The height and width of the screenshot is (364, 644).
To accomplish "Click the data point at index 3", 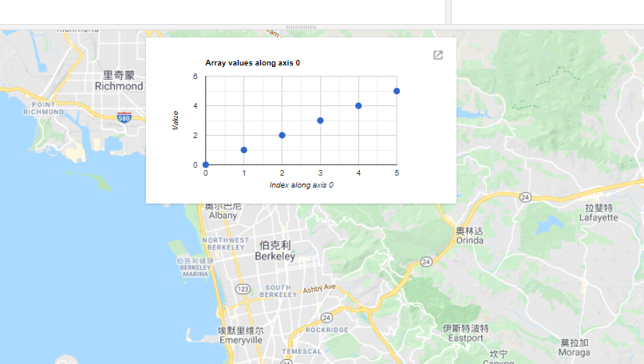I will click(320, 121).
